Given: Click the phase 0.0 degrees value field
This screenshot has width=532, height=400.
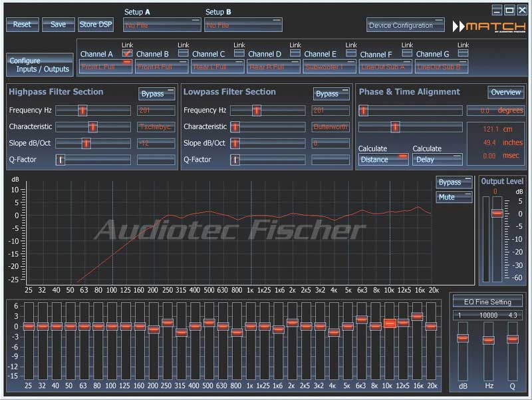Looking at the screenshot, I should (495, 110).
